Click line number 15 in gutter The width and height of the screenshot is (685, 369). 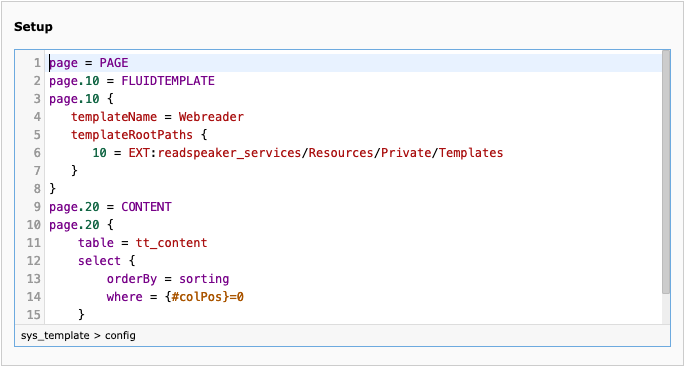point(34,314)
